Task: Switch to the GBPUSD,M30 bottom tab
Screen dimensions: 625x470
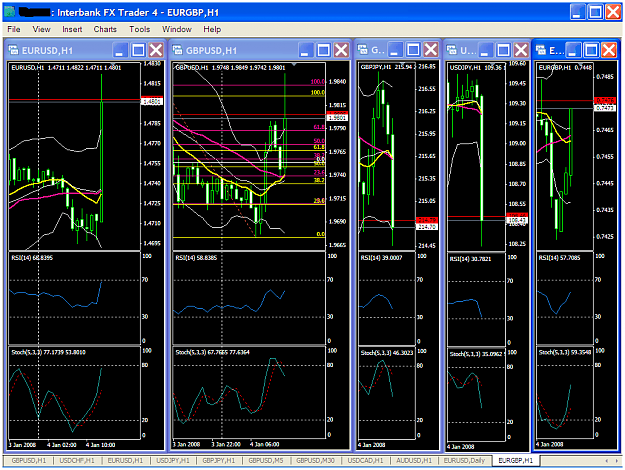Action: click(315, 460)
